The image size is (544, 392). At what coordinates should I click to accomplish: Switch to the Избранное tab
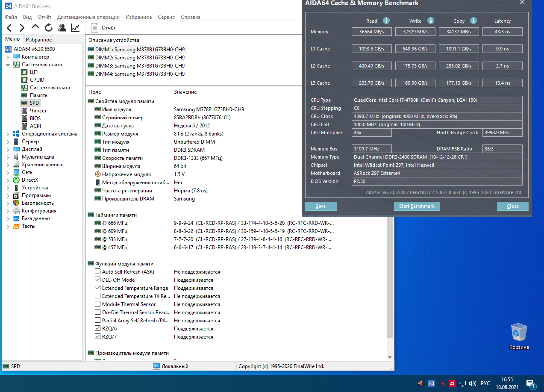pos(38,40)
